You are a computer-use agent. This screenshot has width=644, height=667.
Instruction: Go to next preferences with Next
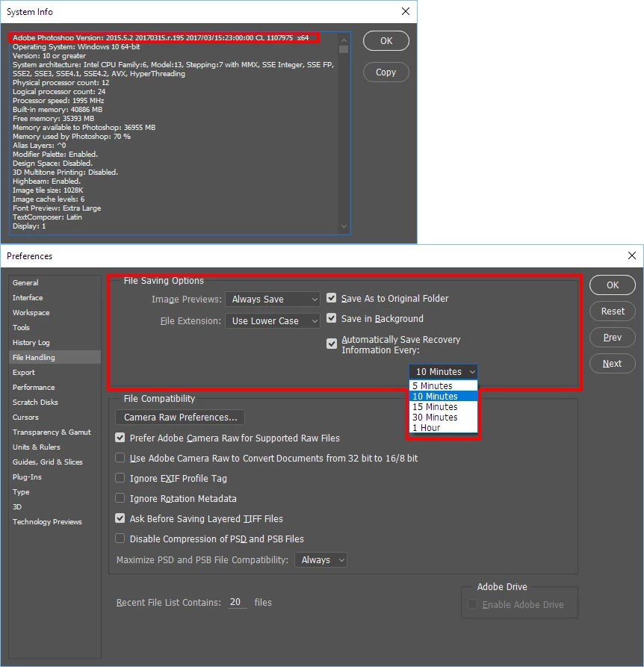613,364
